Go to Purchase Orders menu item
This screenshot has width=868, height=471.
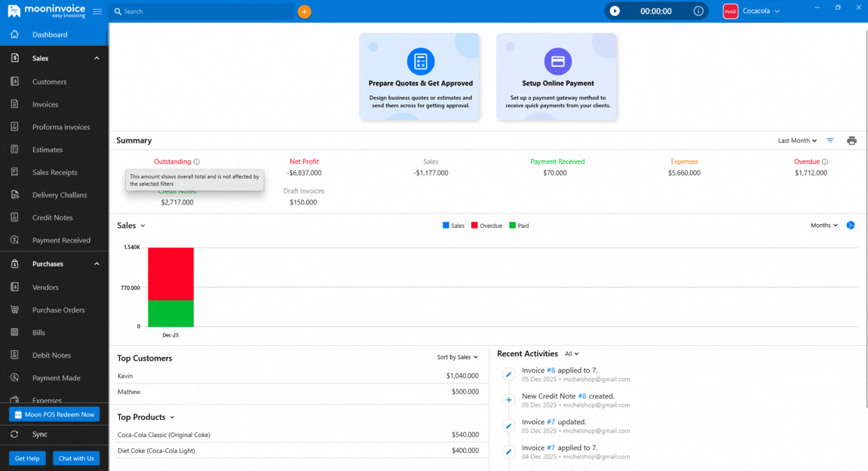pos(58,309)
